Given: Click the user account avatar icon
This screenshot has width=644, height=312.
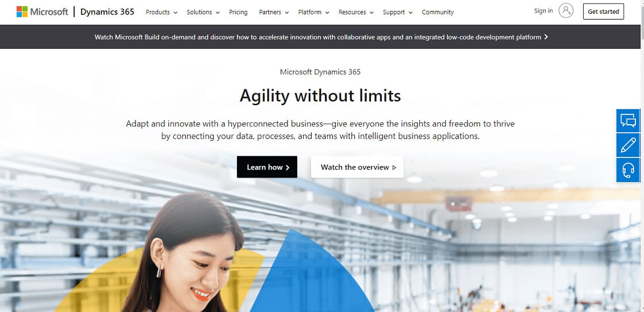Looking at the screenshot, I should coord(566,11).
